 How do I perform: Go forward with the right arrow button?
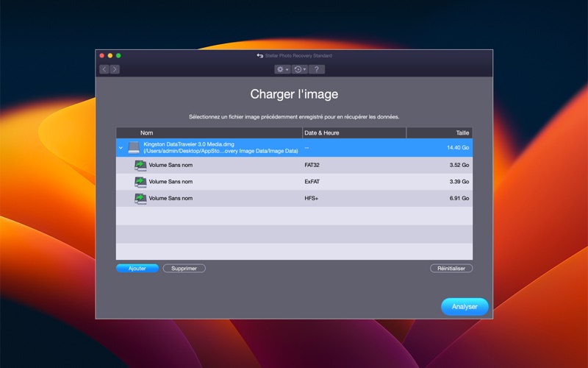(x=115, y=69)
